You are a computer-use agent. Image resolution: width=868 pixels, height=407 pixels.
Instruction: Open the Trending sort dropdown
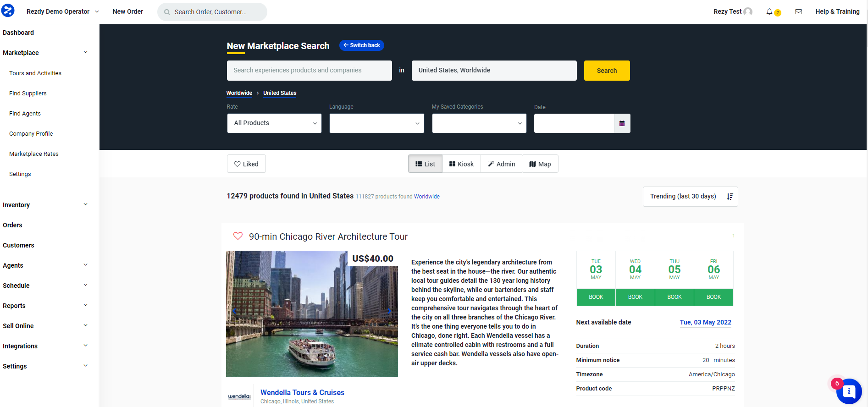pos(690,196)
